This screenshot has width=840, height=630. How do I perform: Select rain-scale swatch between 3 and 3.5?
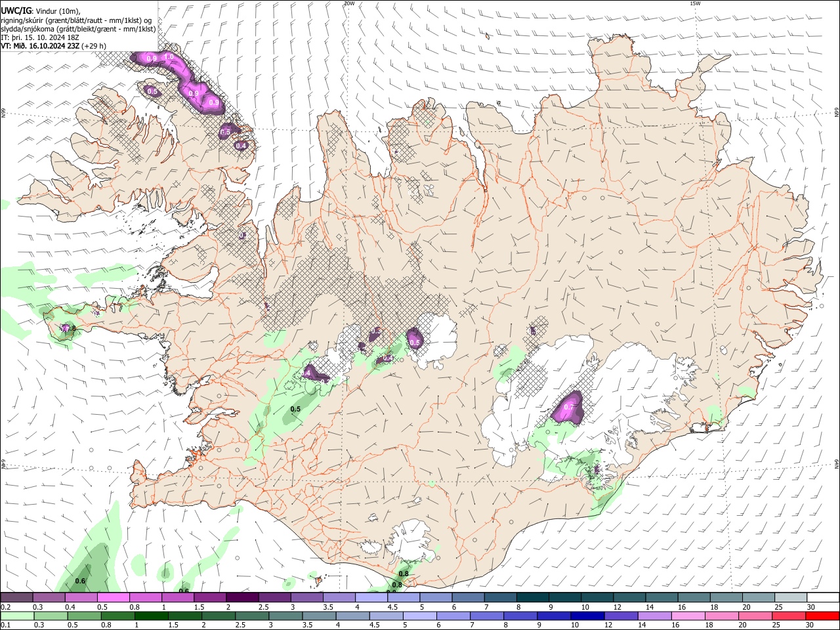click(285, 616)
